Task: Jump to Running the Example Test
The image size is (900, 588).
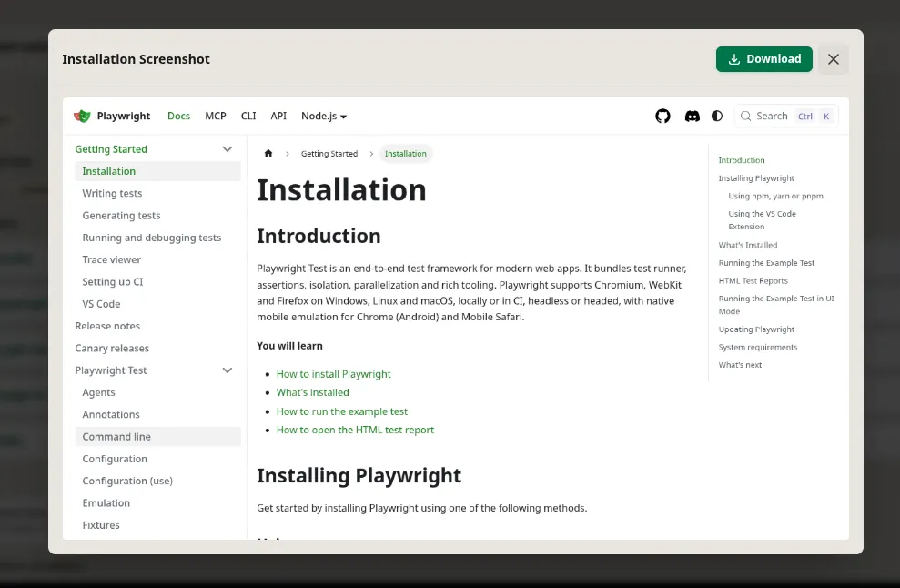Action: tap(766, 262)
